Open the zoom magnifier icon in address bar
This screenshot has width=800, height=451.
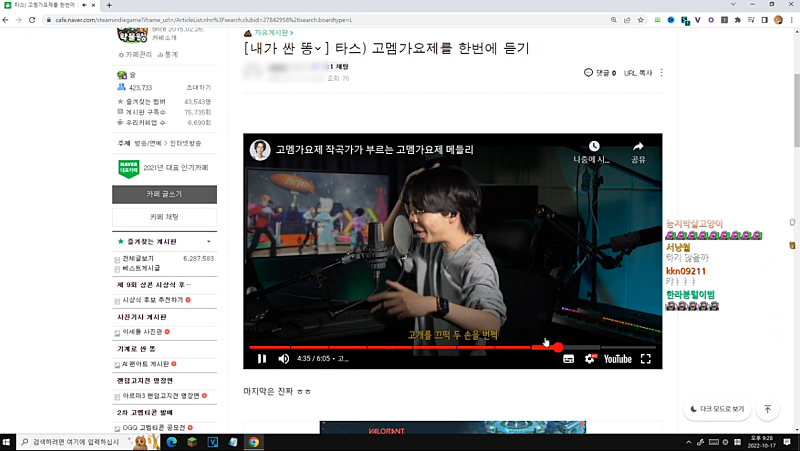coord(613,20)
